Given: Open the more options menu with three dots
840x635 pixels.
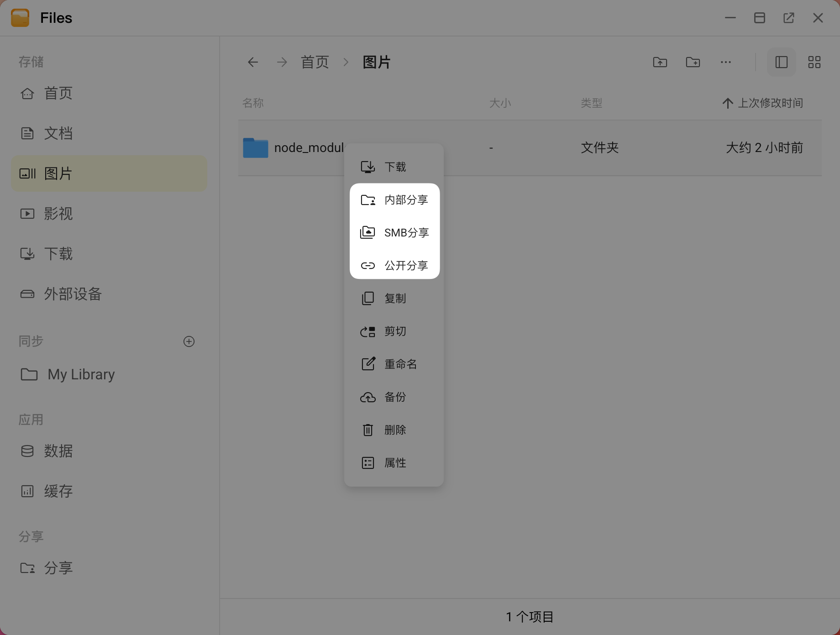Looking at the screenshot, I should [725, 62].
